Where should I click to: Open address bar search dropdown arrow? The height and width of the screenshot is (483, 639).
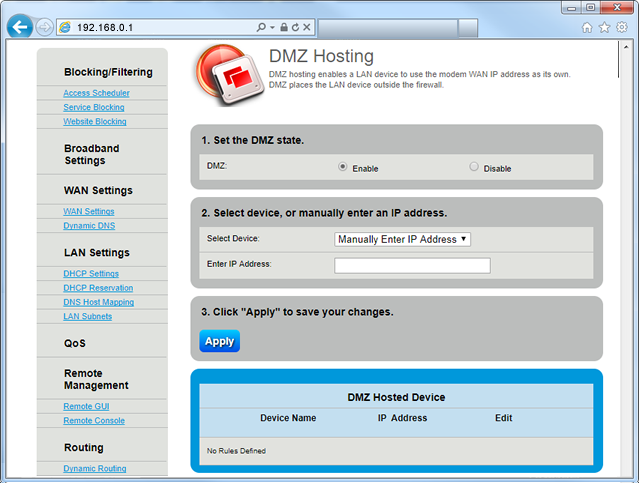coord(272,27)
